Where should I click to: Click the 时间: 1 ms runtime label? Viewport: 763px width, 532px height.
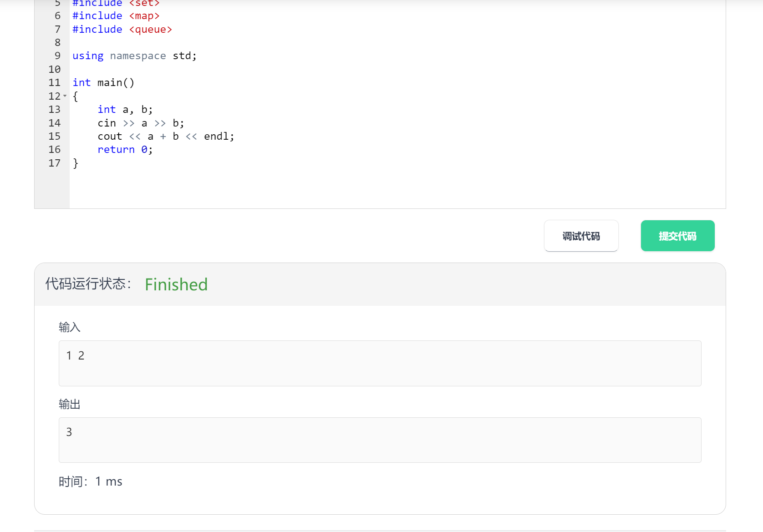click(x=90, y=481)
